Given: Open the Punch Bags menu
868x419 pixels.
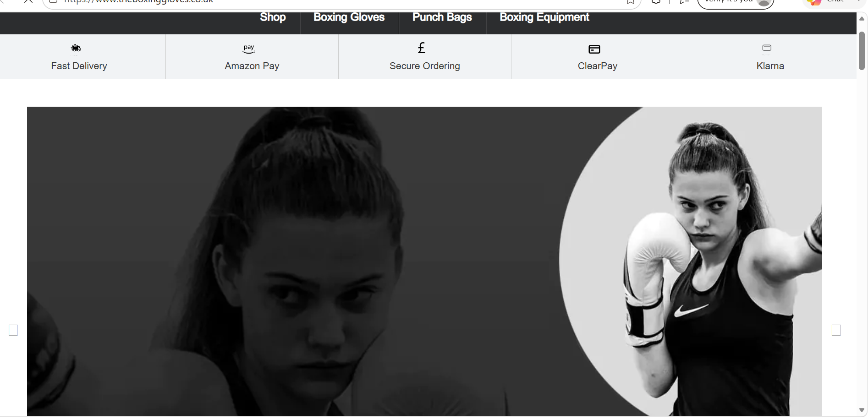Looking at the screenshot, I should (x=442, y=17).
